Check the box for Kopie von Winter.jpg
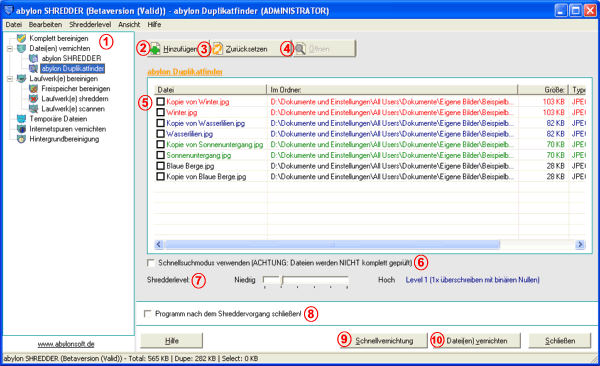The height and width of the screenshot is (366, 600). pyautogui.click(x=161, y=101)
